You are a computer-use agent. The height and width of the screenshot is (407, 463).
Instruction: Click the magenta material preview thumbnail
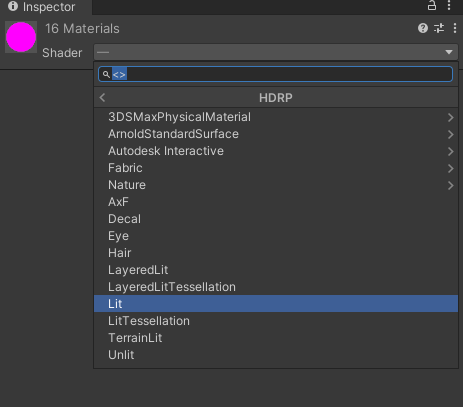click(x=21, y=37)
